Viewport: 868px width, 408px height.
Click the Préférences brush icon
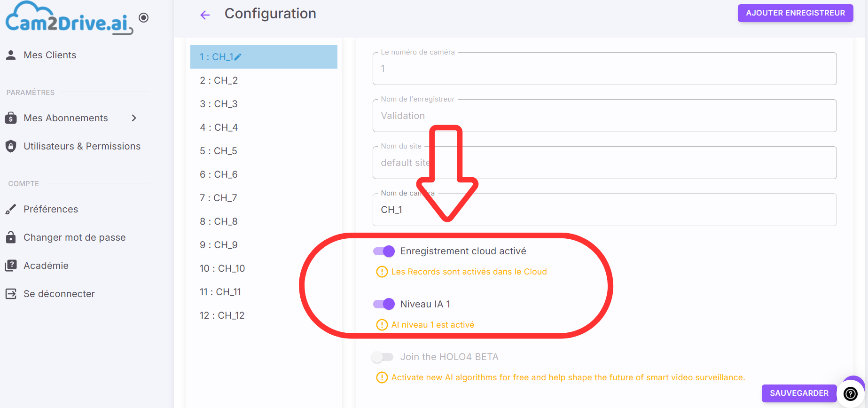(x=11, y=209)
